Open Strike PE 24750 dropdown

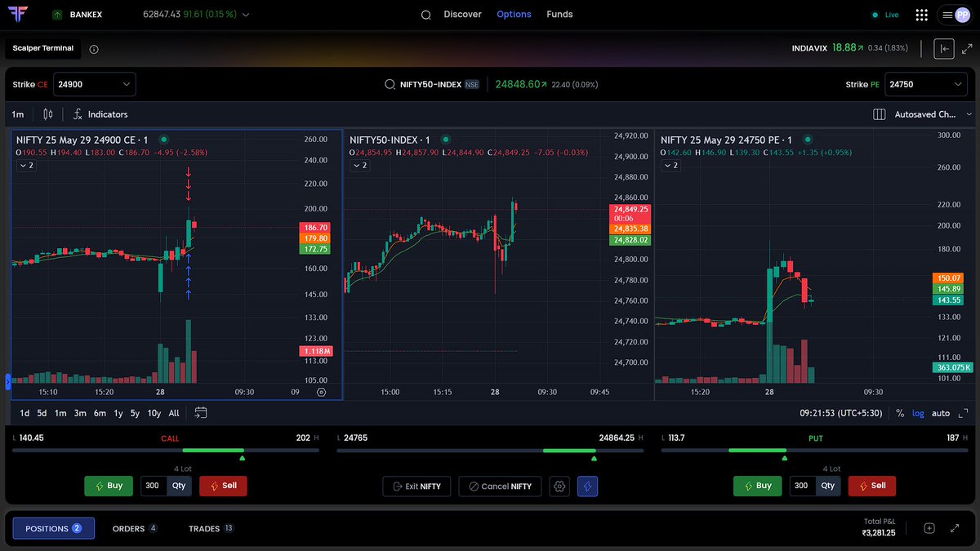(x=926, y=84)
